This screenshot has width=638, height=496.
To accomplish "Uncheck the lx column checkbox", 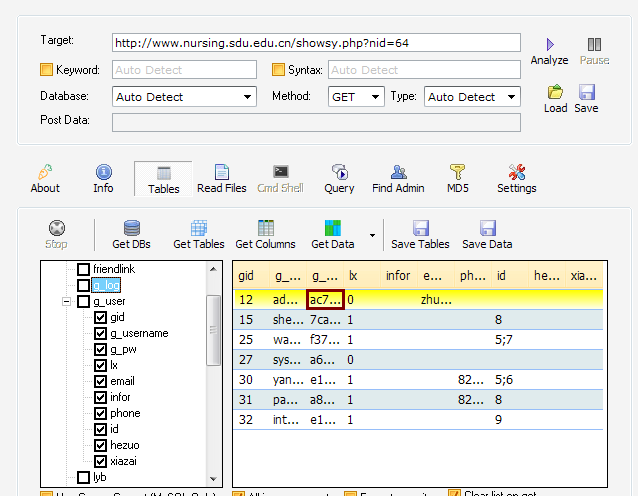I will [101, 365].
